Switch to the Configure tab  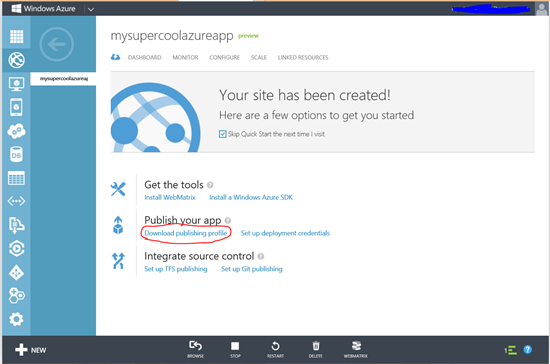224,58
